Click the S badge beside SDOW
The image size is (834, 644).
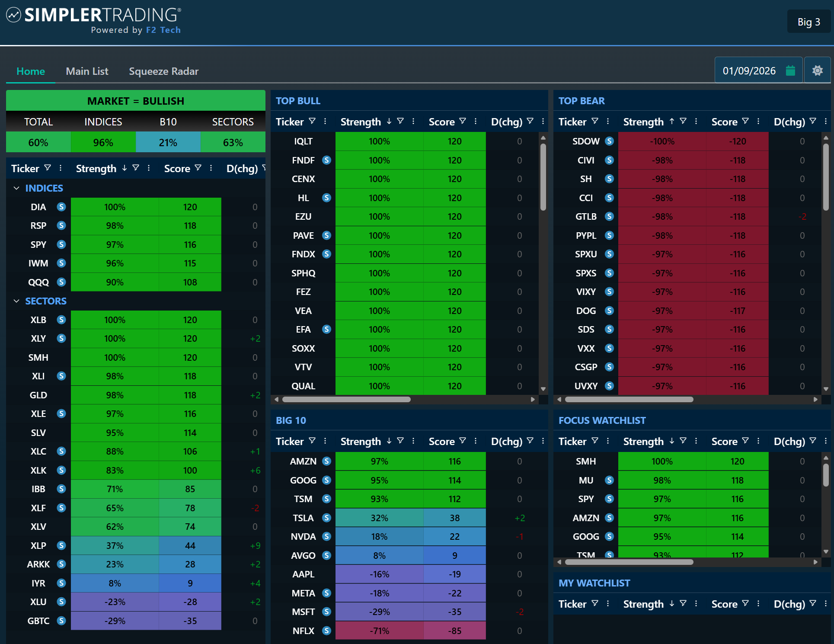(x=609, y=141)
